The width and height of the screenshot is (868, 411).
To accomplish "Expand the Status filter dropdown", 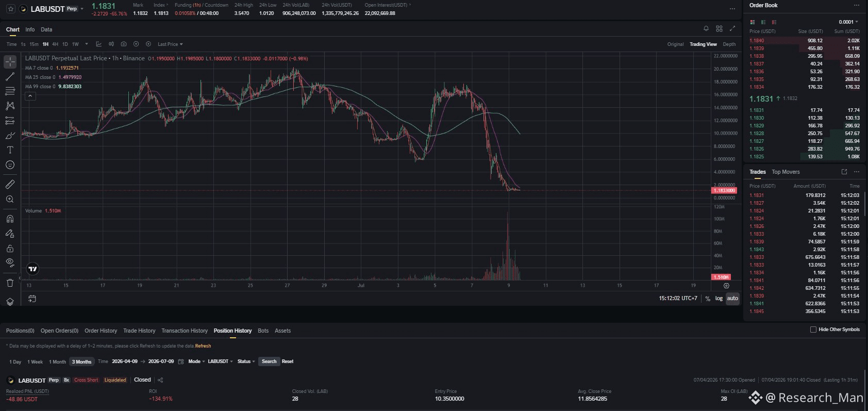I will 246,361.
